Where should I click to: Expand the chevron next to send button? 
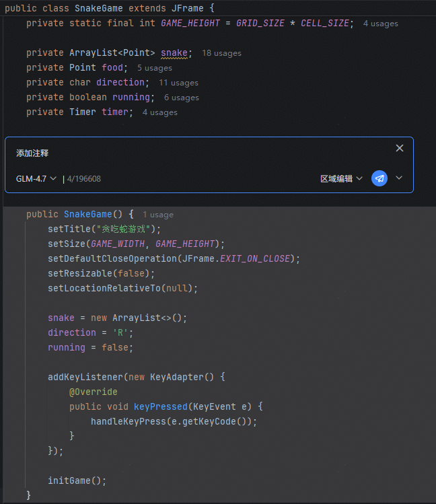[x=399, y=178]
